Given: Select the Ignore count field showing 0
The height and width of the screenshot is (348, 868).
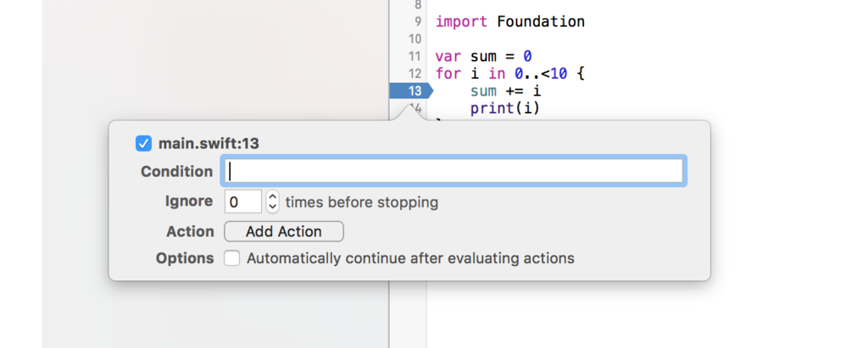Looking at the screenshot, I should (x=243, y=202).
